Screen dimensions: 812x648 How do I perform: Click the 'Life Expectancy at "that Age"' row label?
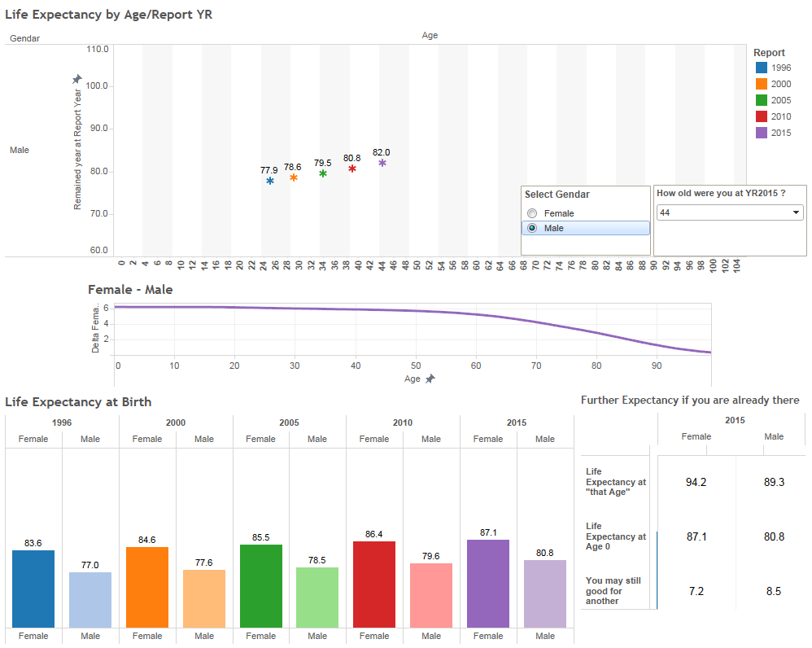(616, 482)
